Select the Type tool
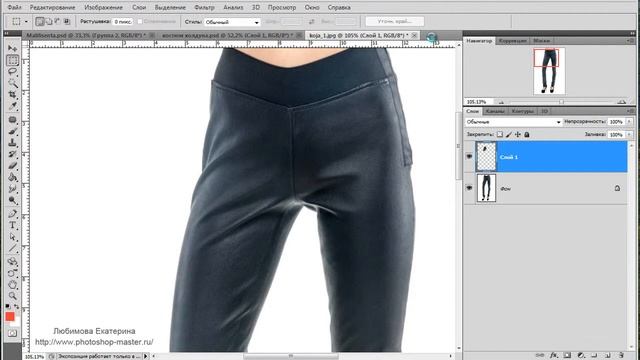 [x=12, y=225]
